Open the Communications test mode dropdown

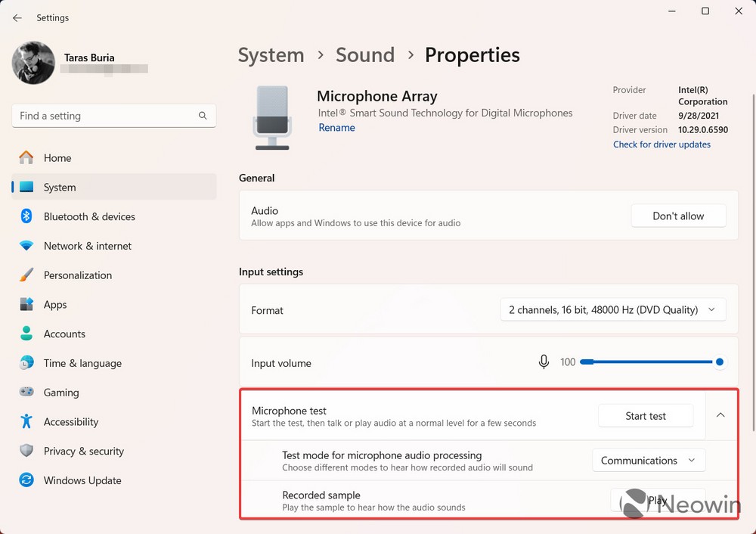pyautogui.click(x=648, y=461)
